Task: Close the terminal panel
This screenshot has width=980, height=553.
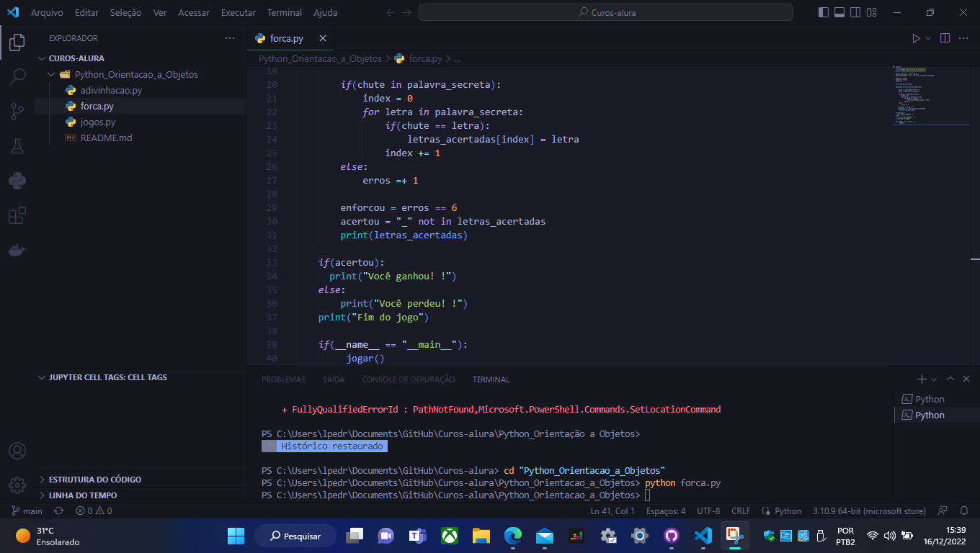Action: click(x=966, y=379)
